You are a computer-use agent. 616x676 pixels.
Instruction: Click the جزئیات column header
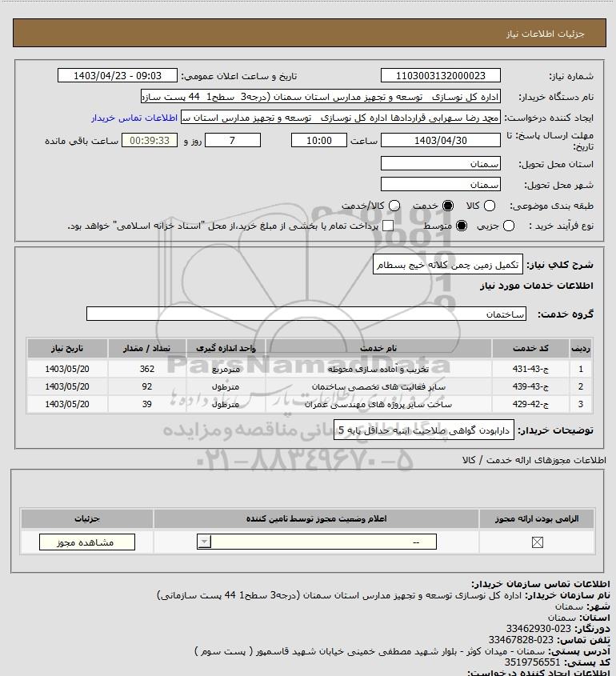(x=87, y=518)
